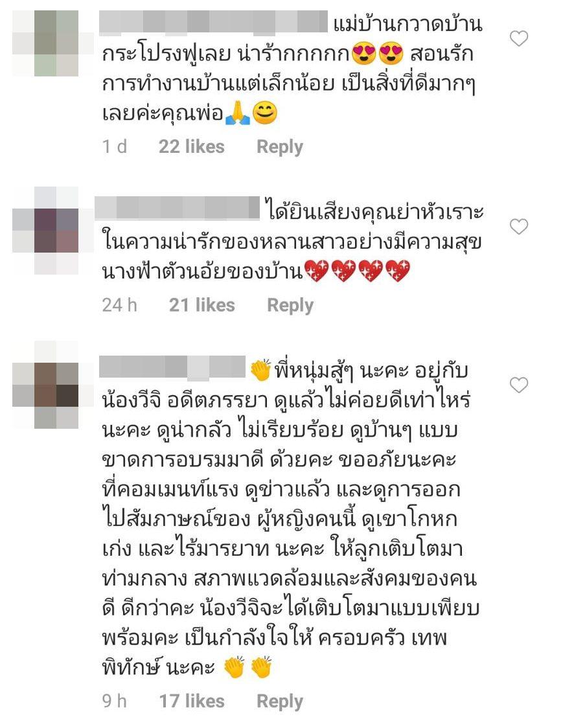Reply to the 21 likes comment
563x728 pixels.
(x=290, y=306)
